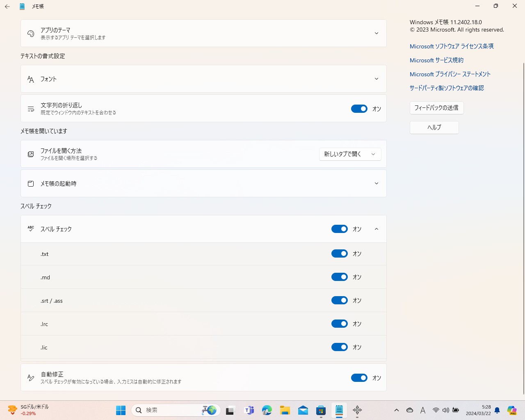Open Microsoft ソフトウェア ライセンス条項 link

452,46
